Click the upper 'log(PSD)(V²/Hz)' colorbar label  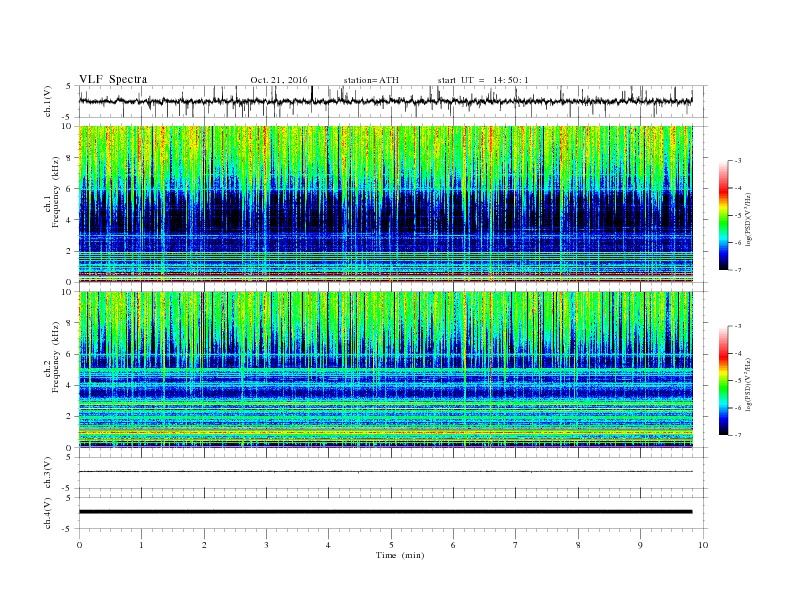(x=748, y=219)
